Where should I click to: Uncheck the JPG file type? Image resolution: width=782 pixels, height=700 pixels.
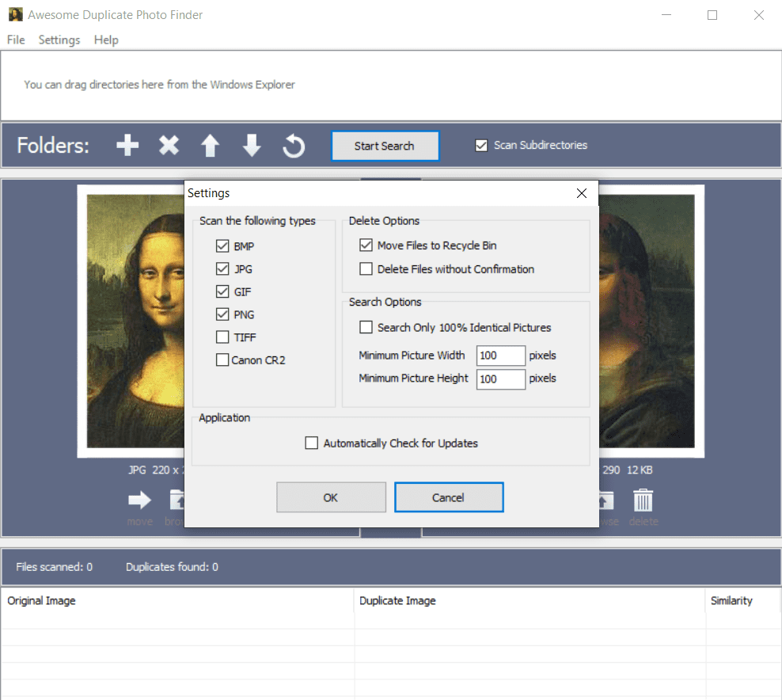(222, 269)
